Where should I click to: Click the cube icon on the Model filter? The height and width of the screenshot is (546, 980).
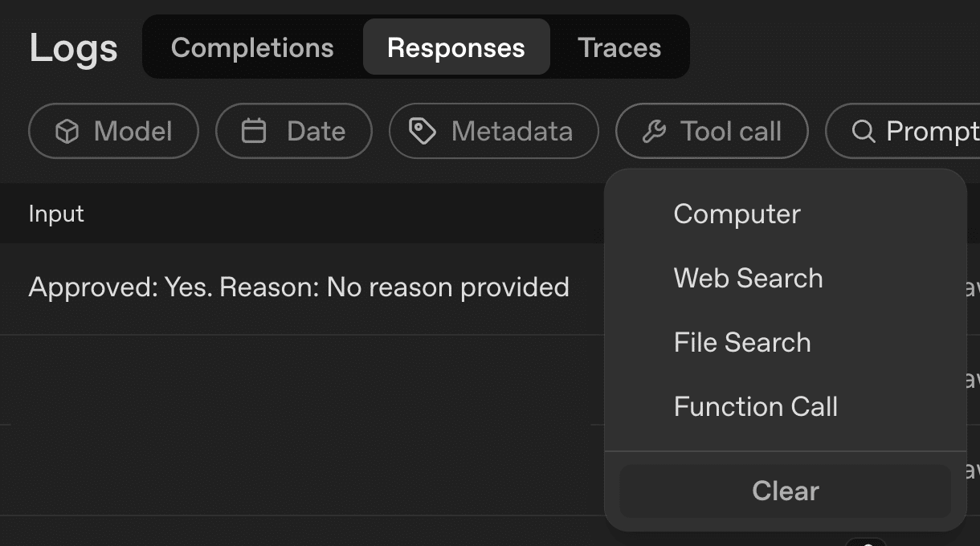(x=67, y=132)
